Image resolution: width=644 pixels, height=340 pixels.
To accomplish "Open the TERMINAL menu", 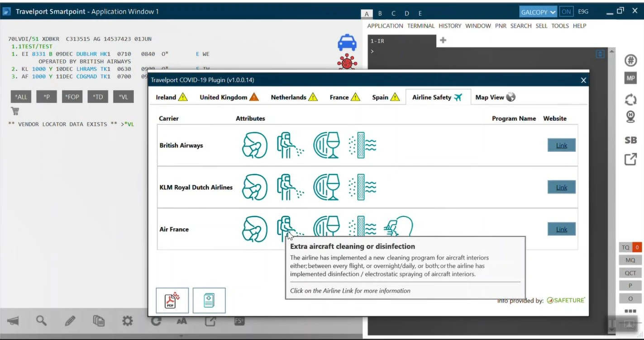I will point(421,26).
